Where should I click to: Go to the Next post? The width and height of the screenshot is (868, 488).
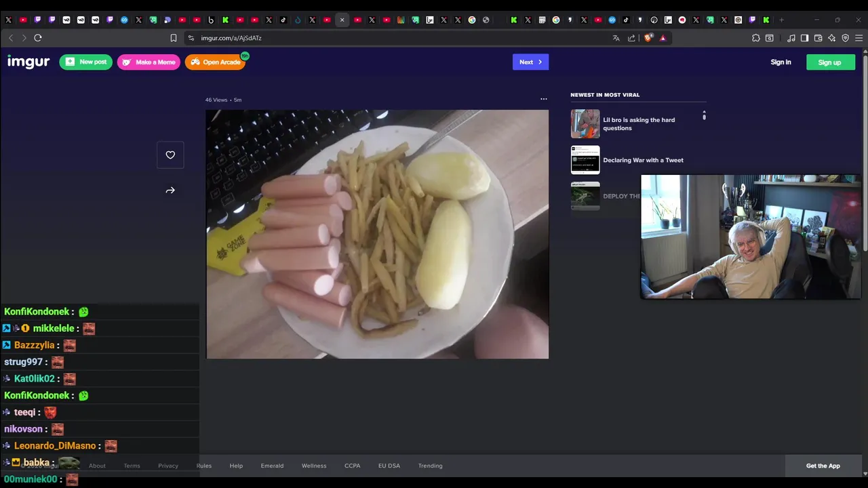530,62
